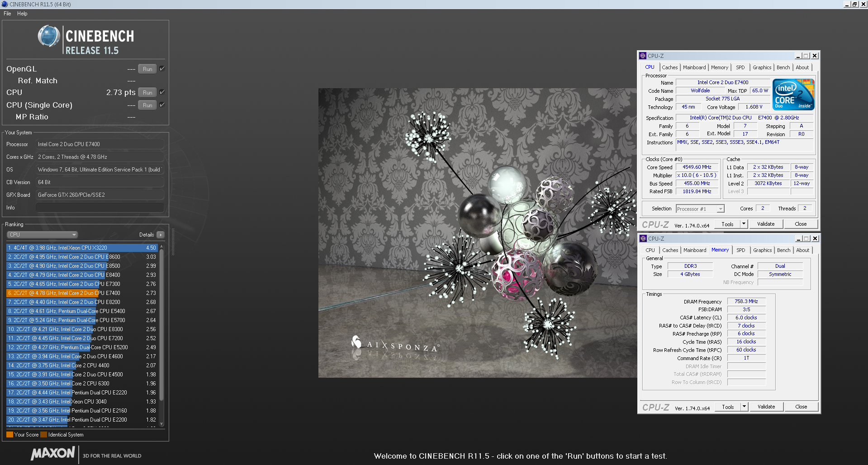Click the brown Identical System legend swatch
This screenshot has width=868, height=465.
43,435
